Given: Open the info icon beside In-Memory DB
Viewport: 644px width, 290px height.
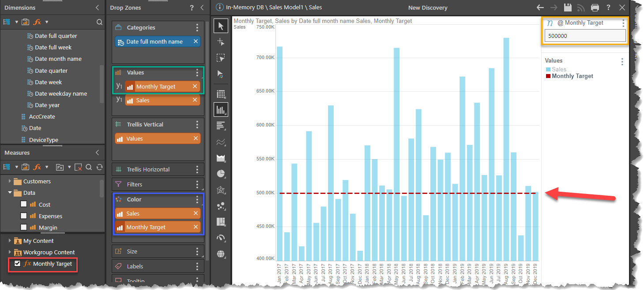Looking at the screenshot, I should 219,7.
